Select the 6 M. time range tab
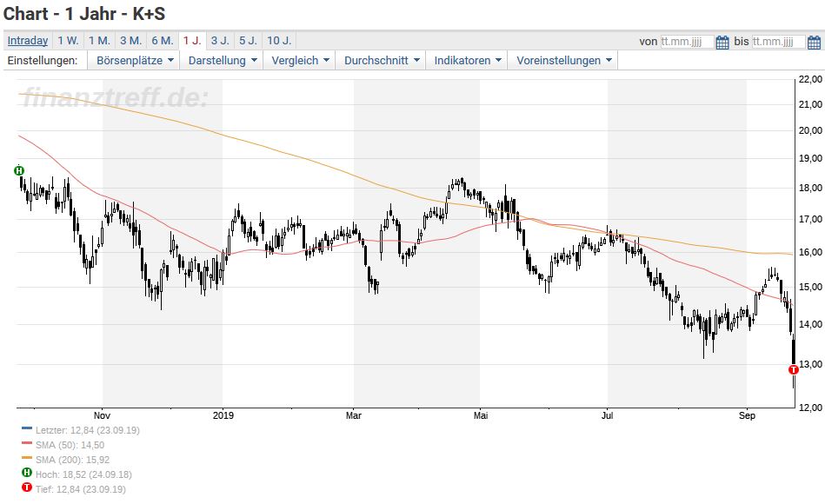 163,41
